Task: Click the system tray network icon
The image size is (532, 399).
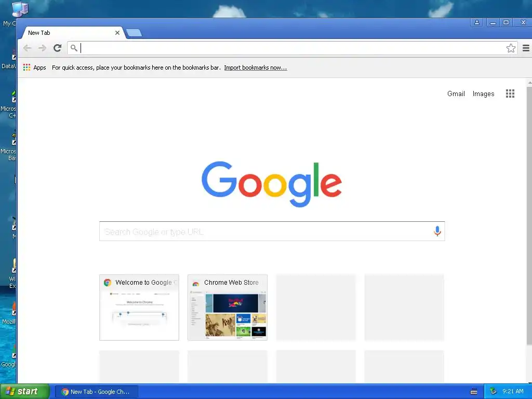Action: click(x=493, y=392)
